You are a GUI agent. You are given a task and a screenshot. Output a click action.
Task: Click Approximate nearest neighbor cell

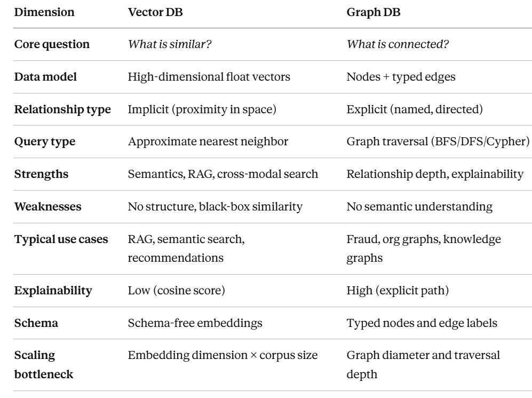tap(208, 141)
